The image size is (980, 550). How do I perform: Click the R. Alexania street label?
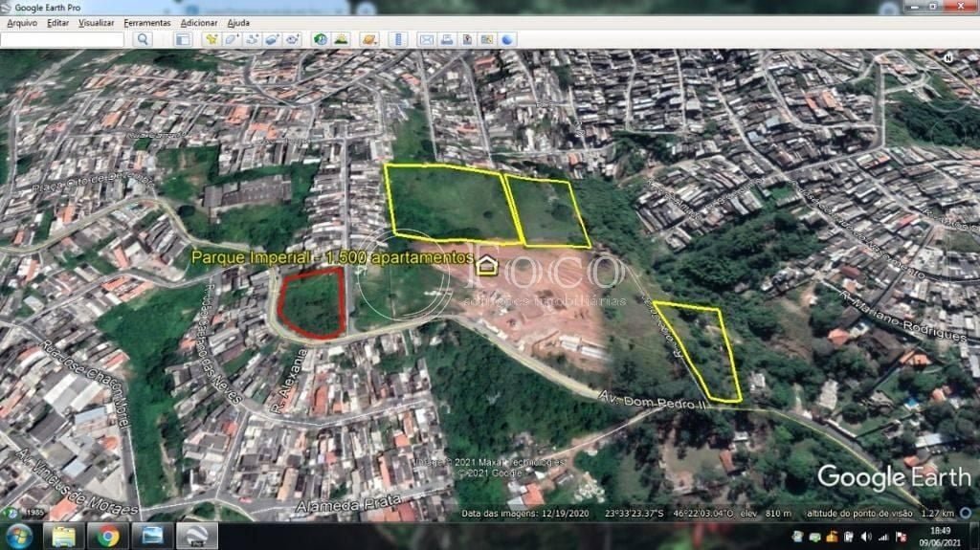pos(289,381)
